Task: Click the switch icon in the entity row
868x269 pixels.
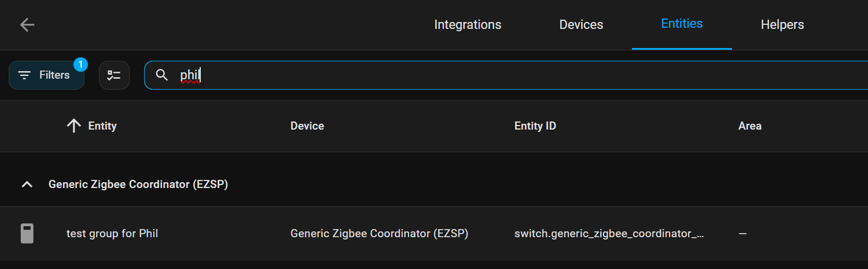Action: coord(27,234)
